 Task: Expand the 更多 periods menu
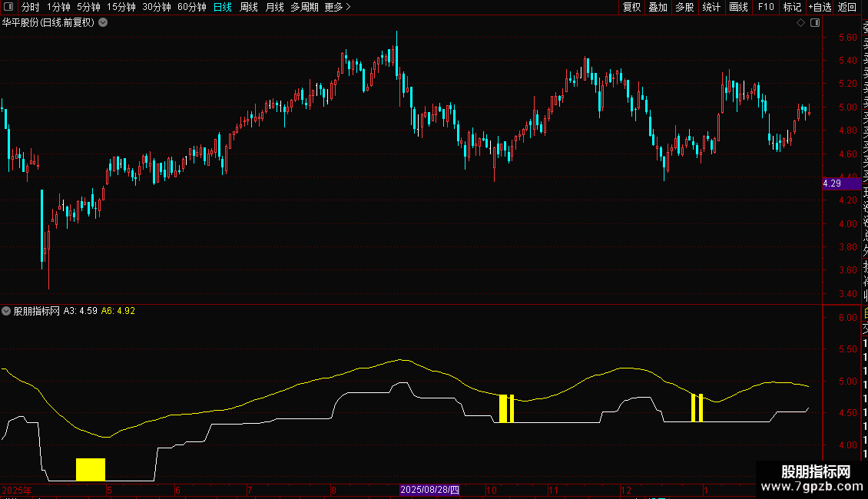pyautogui.click(x=337, y=7)
